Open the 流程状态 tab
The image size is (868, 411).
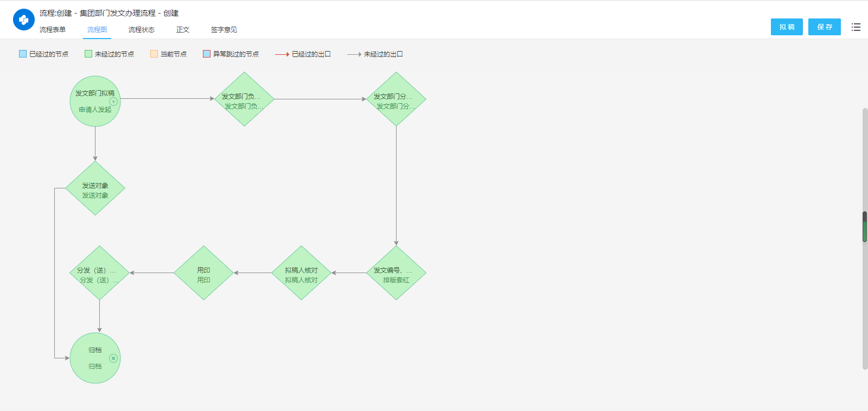click(x=142, y=30)
